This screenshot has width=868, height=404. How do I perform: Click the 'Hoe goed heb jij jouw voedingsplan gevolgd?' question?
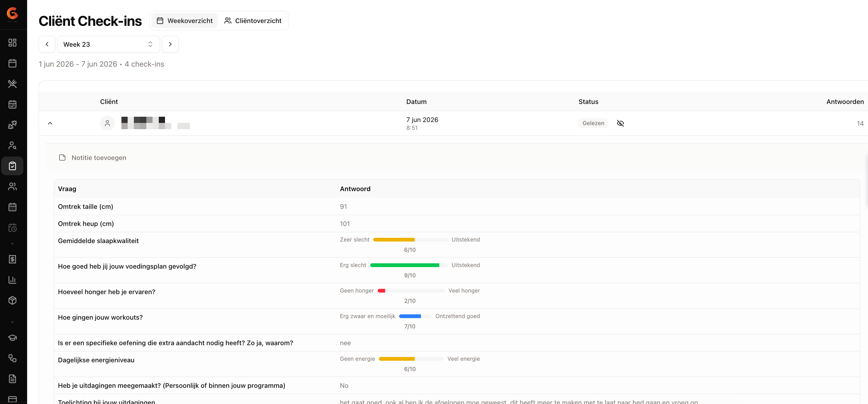coord(127,266)
